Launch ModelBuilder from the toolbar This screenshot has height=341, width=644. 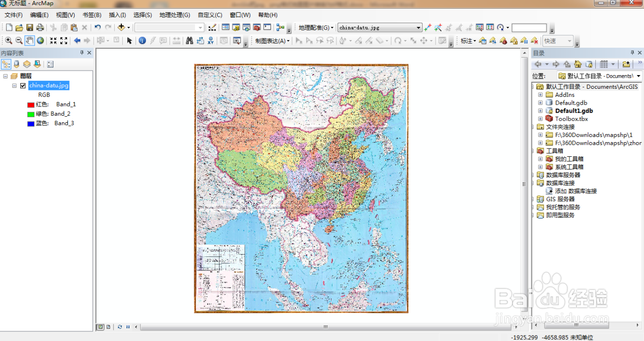click(280, 27)
